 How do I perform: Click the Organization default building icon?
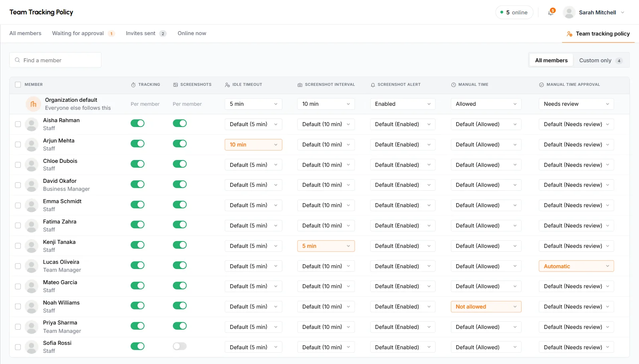(x=34, y=104)
